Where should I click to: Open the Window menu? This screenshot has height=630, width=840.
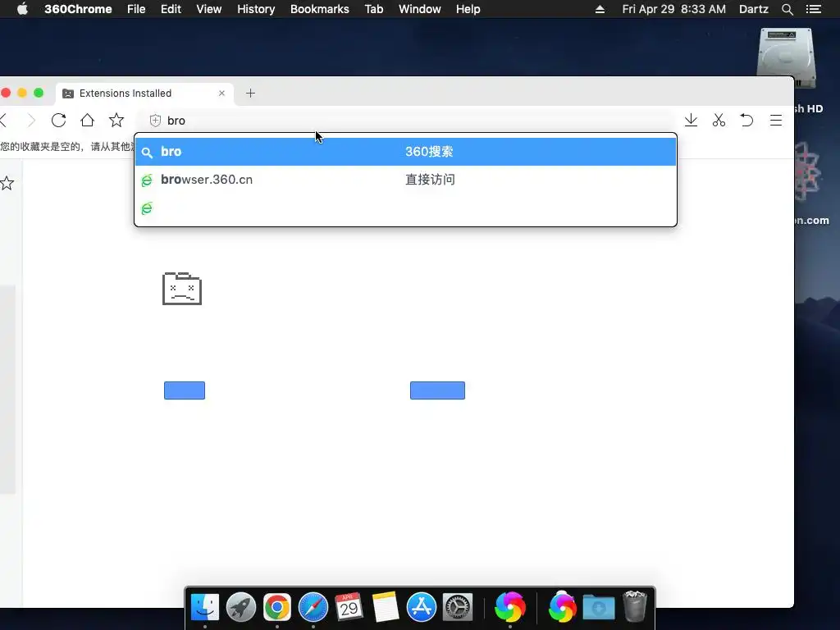coord(419,9)
